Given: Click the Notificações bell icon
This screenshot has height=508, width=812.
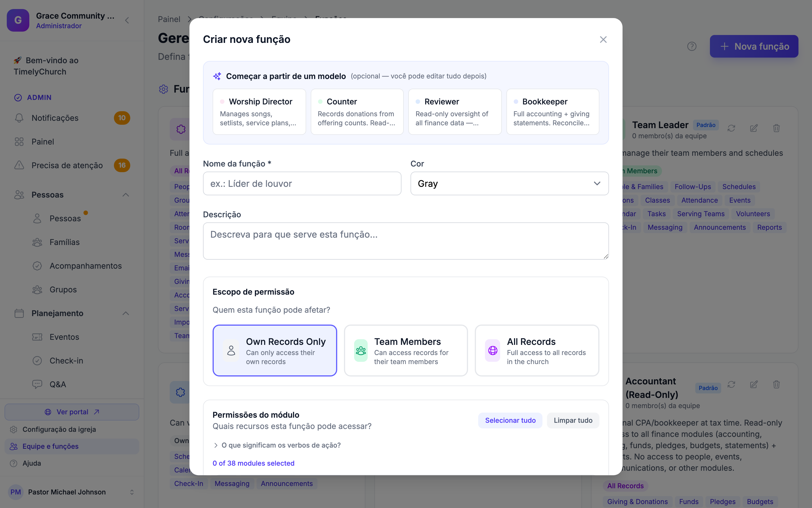Looking at the screenshot, I should tap(19, 118).
